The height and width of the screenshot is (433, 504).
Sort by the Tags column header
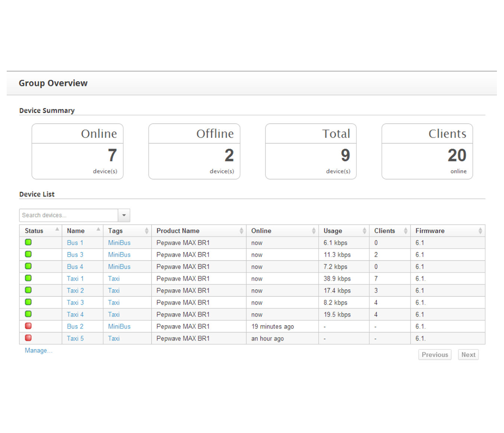point(127,231)
